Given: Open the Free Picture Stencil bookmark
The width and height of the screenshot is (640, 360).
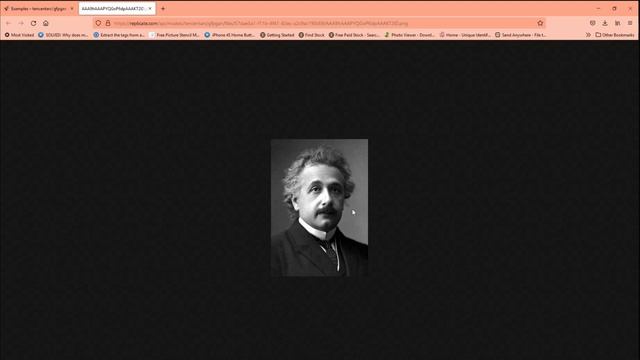Looking at the screenshot, I should tap(174, 35).
